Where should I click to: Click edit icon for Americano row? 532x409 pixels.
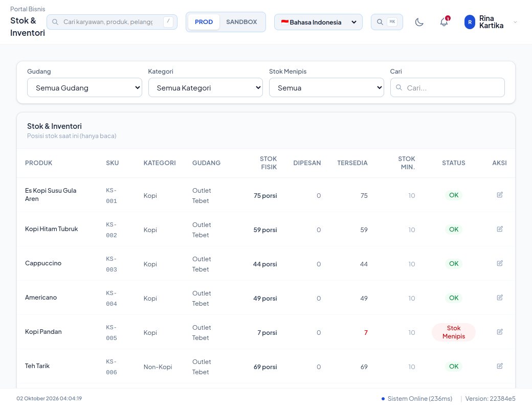499,298
